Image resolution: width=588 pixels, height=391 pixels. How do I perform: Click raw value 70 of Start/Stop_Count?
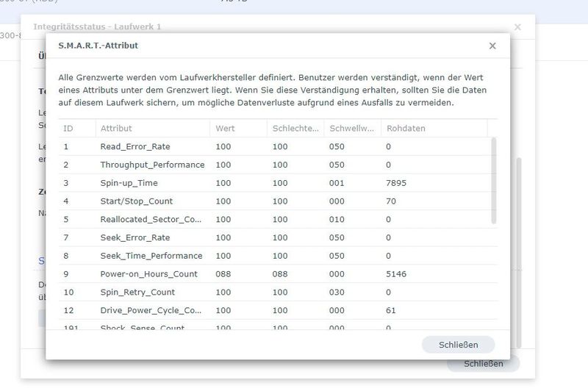click(x=391, y=201)
